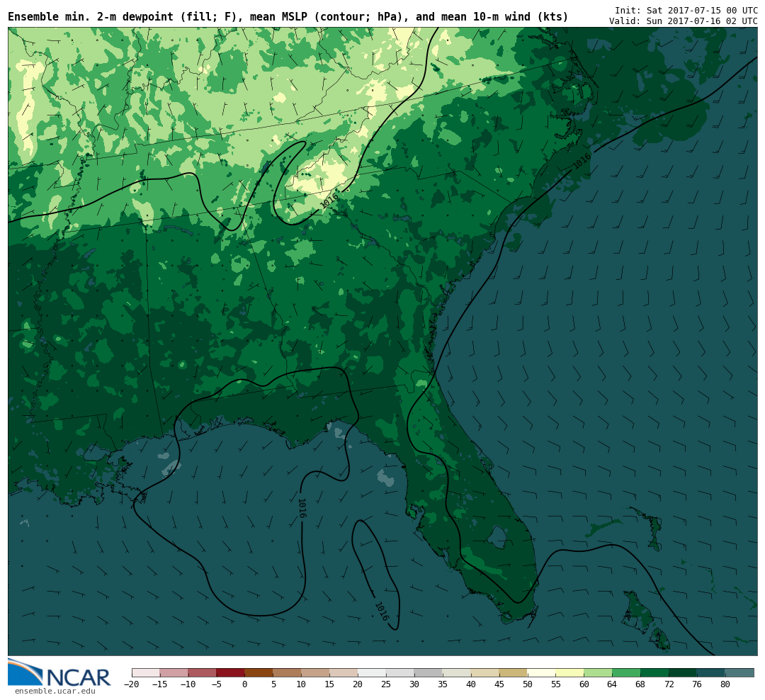This screenshot has height=700, width=765.
Task: Pick the above-80 gray-teal end swatch
Action: coord(740,672)
